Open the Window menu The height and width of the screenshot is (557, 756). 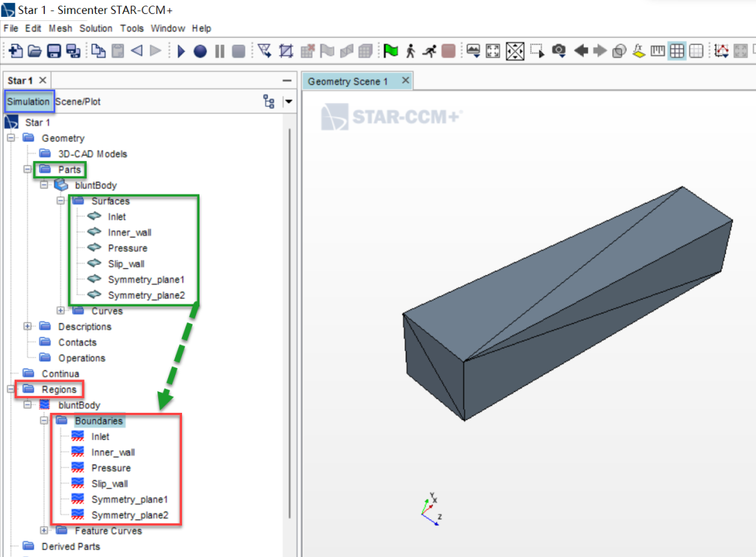168,29
